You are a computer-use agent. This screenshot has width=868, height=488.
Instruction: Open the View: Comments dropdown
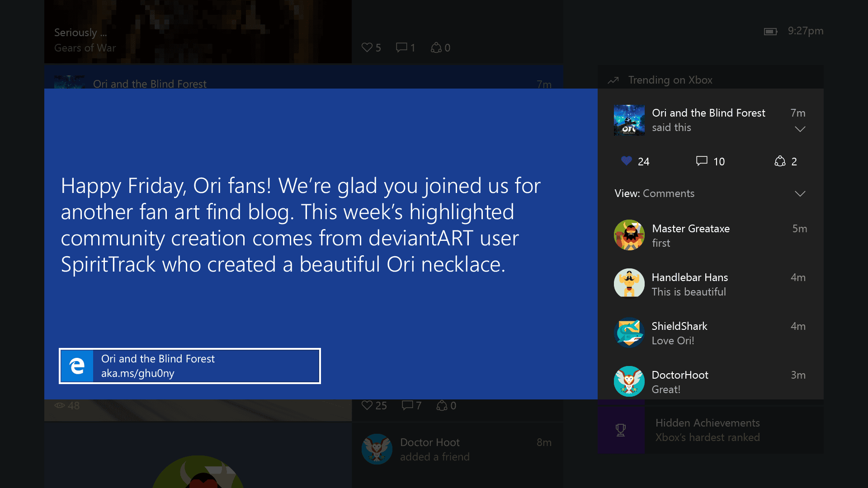(710, 193)
